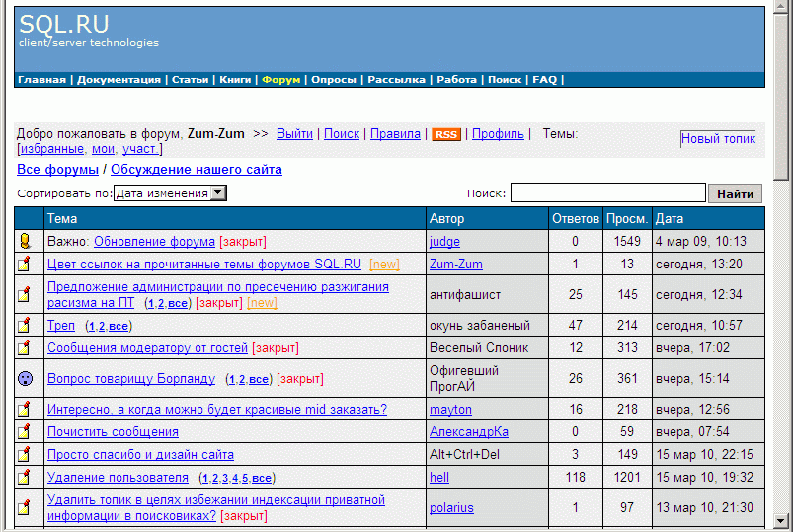This screenshot has width=793, height=532.
Task: Open 'Форум' in the top navigation
Action: [x=280, y=80]
